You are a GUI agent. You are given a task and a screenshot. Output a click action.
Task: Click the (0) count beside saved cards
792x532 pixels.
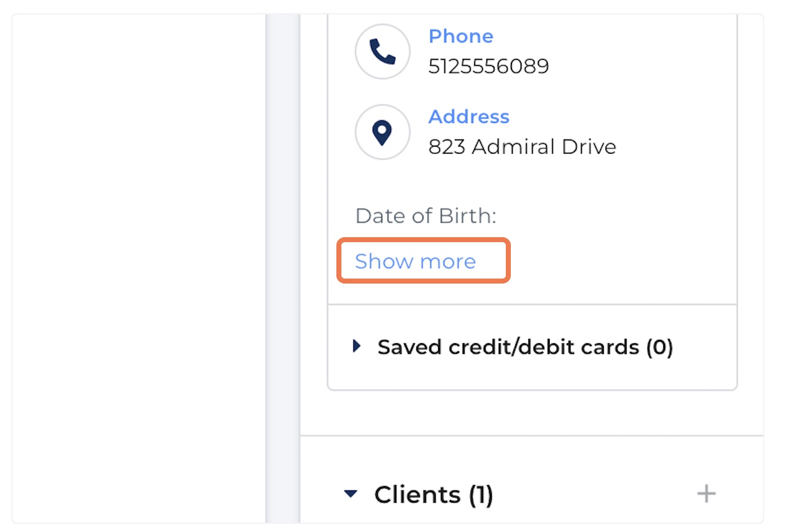pyautogui.click(x=660, y=347)
